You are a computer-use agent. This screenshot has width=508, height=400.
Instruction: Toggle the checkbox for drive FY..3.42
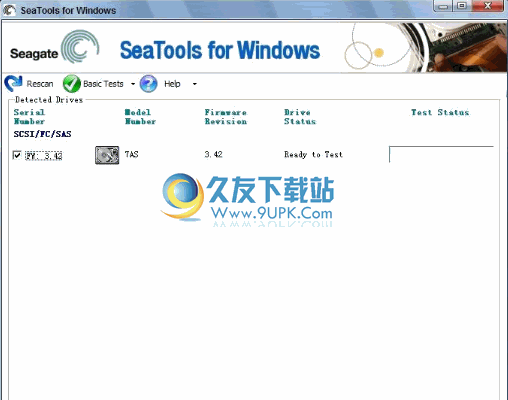[x=17, y=155]
